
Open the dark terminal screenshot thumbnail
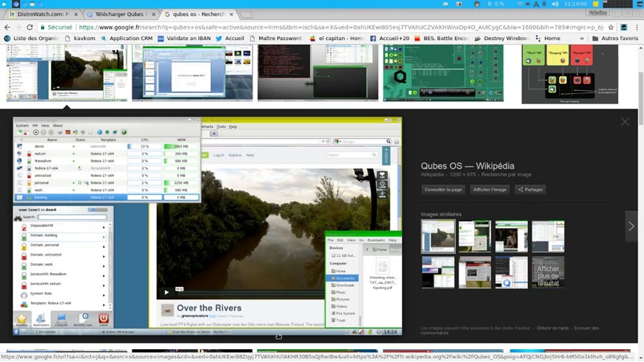tap(318, 73)
